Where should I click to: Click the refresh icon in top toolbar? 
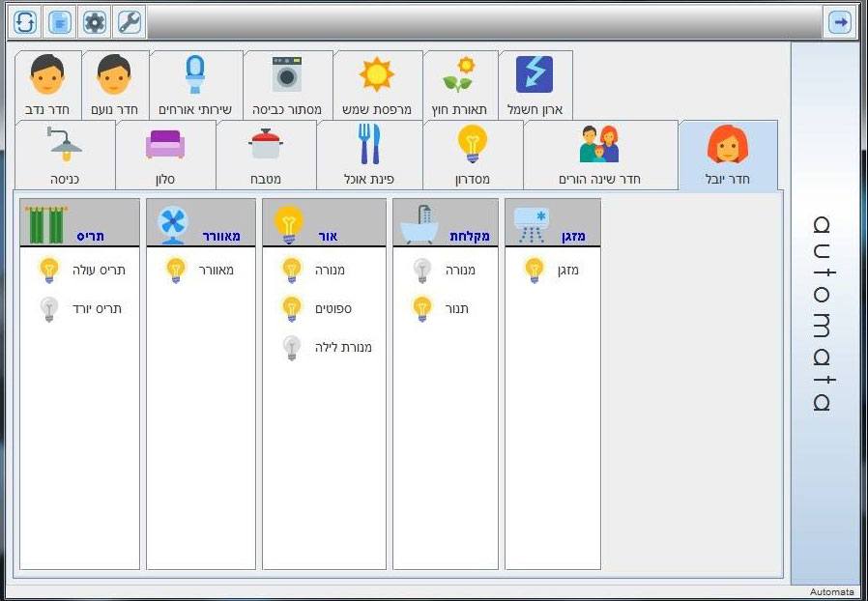[x=25, y=21]
